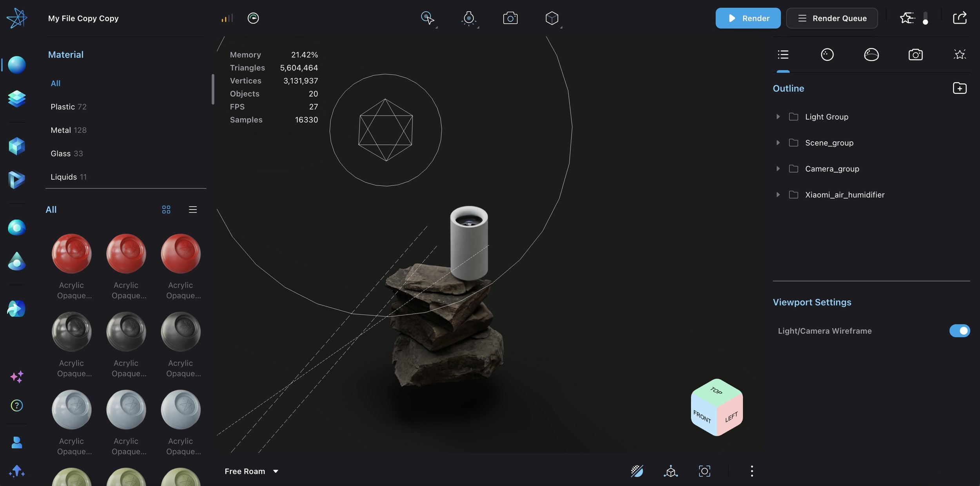Click the Render button
The image size is (980, 486).
coord(748,18)
